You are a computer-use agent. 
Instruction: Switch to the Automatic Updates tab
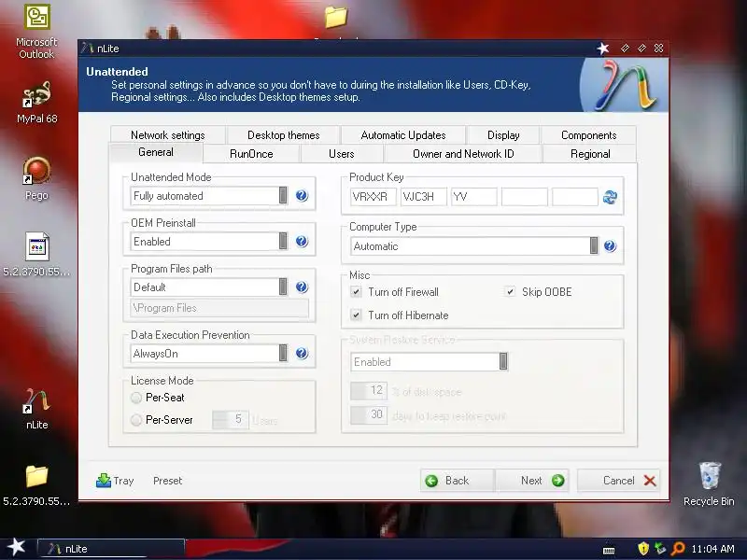pos(403,135)
